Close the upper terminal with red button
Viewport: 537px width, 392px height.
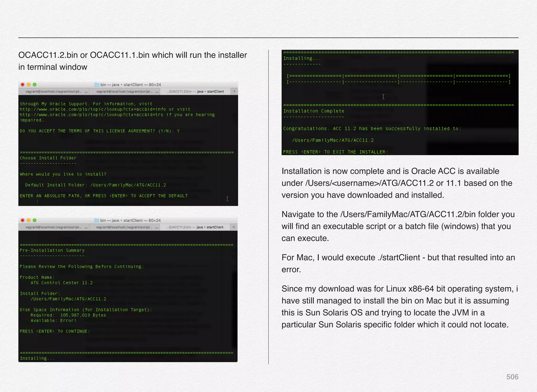[23, 85]
